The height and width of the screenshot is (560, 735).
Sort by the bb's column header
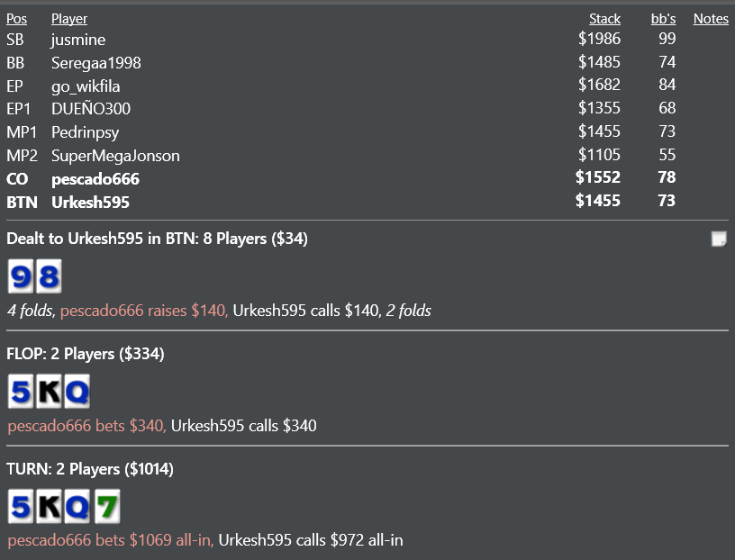tap(663, 19)
